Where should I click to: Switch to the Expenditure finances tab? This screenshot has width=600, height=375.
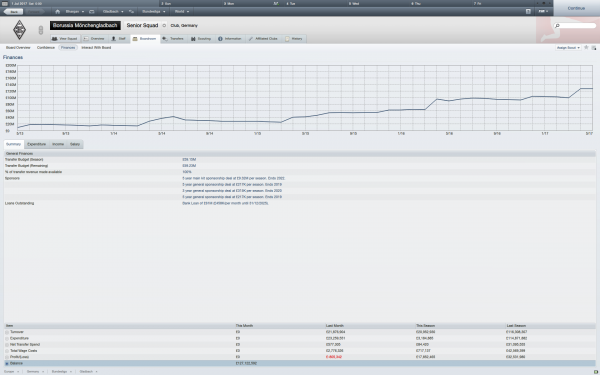pos(36,144)
